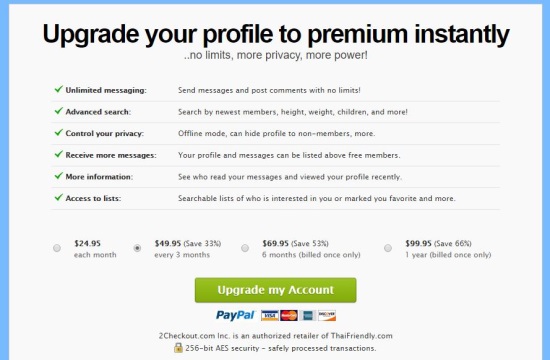Image resolution: width=550 pixels, height=360 pixels.
Task: Click the Receive more messages label
Action: tap(111, 155)
